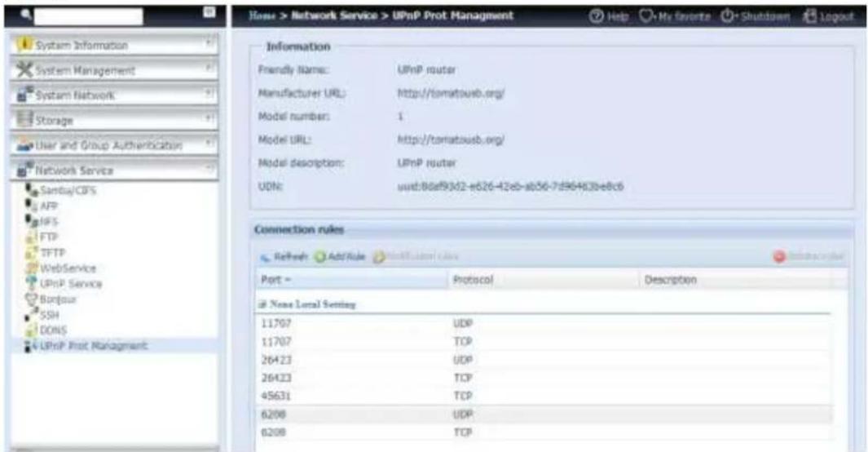
Task: Select the 11707 UDP rule row
Action: (544, 323)
